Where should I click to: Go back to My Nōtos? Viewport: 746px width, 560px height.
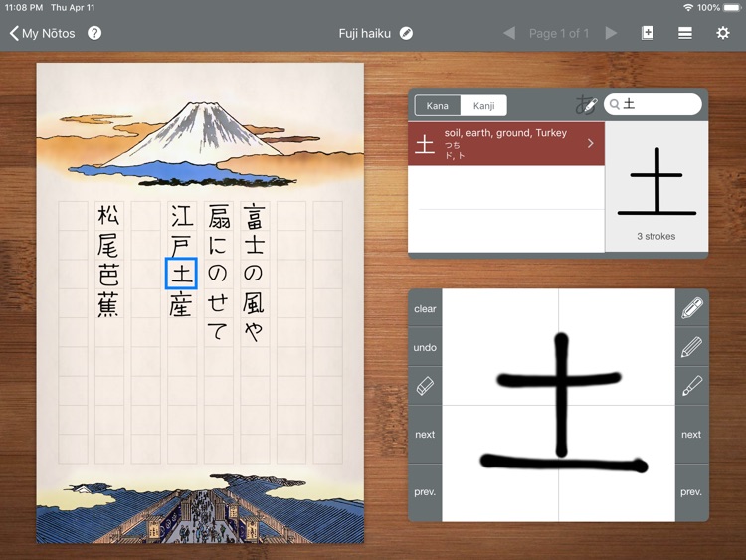pyautogui.click(x=42, y=33)
